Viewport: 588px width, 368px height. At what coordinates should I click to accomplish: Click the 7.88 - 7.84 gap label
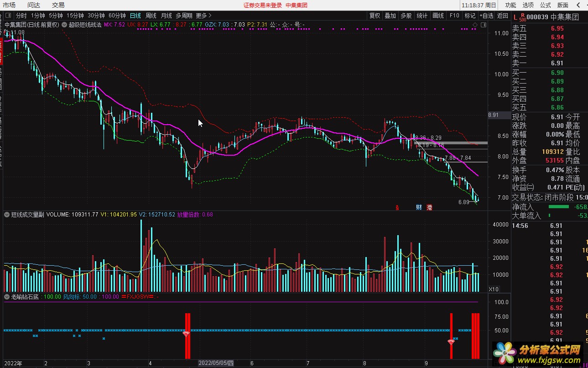[458, 158]
